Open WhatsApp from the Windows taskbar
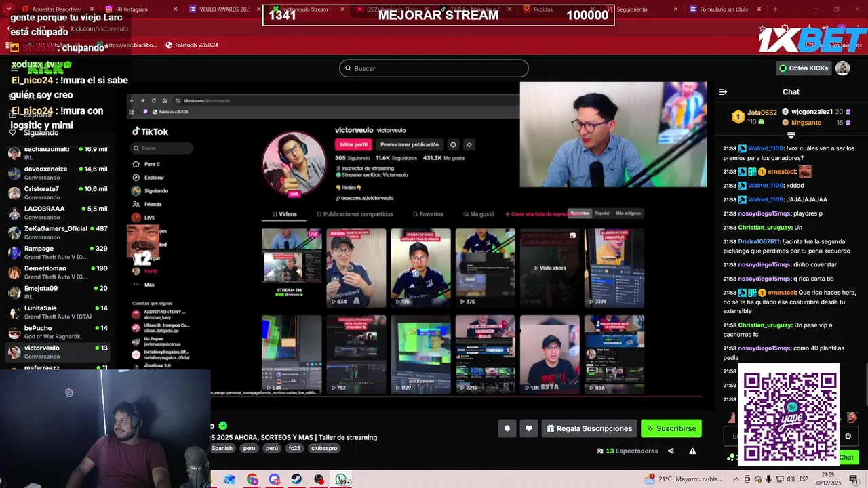This screenshot has width=868, height=488. click(341, 479)
